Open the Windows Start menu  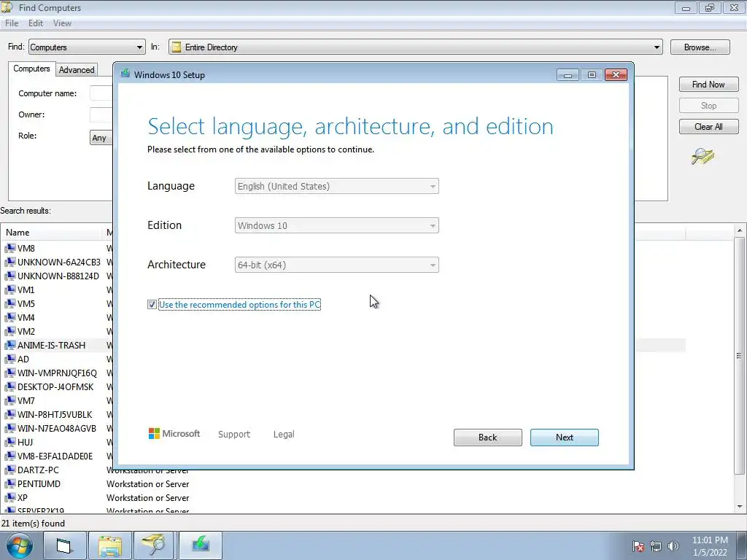tap(19, 545)
